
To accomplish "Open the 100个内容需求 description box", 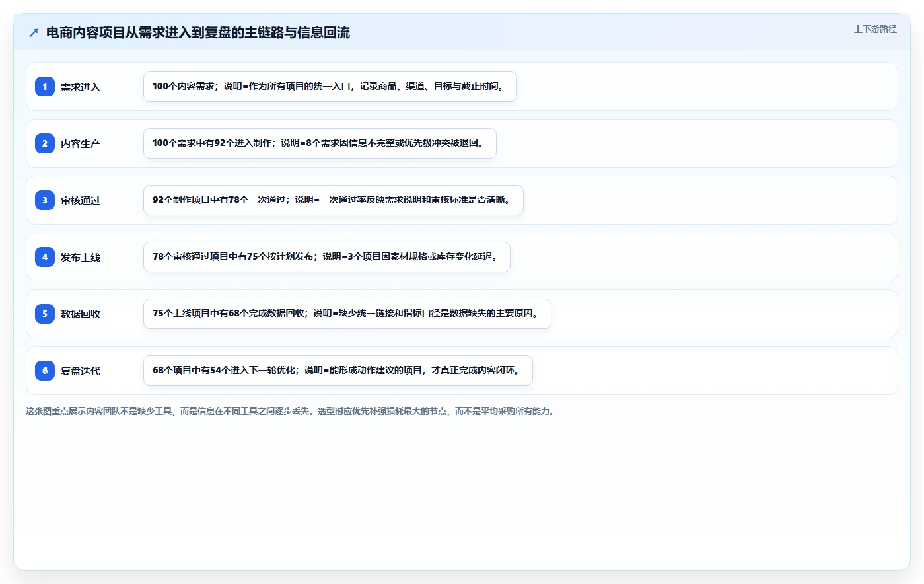I will point(330,87).
